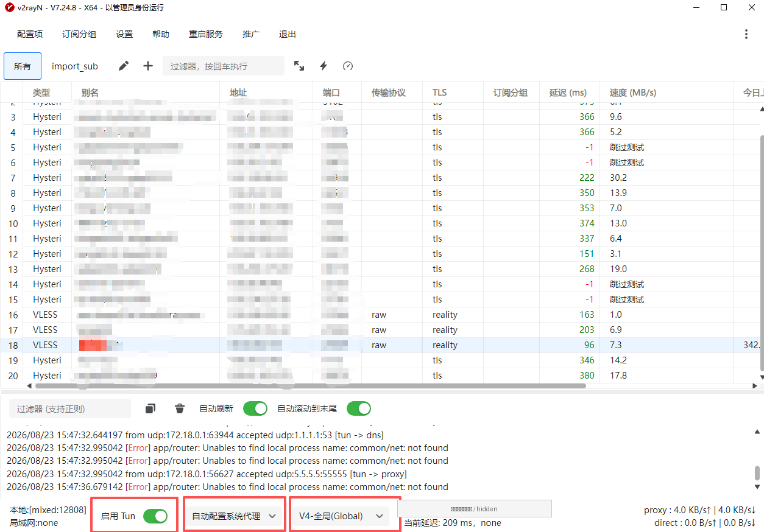Disable the 启用 Tun switch

155,516
